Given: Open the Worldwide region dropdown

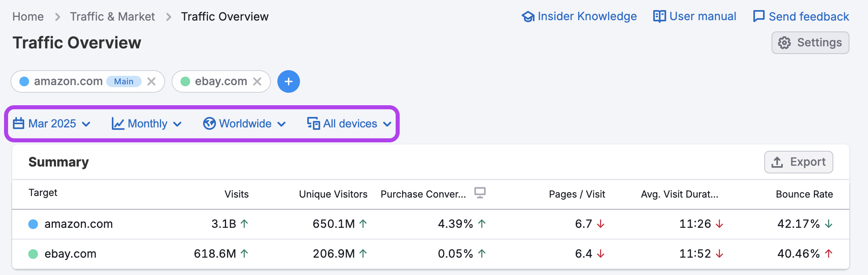Looking at the screenshot, I should pyautogui.click(x=245, y=123).
